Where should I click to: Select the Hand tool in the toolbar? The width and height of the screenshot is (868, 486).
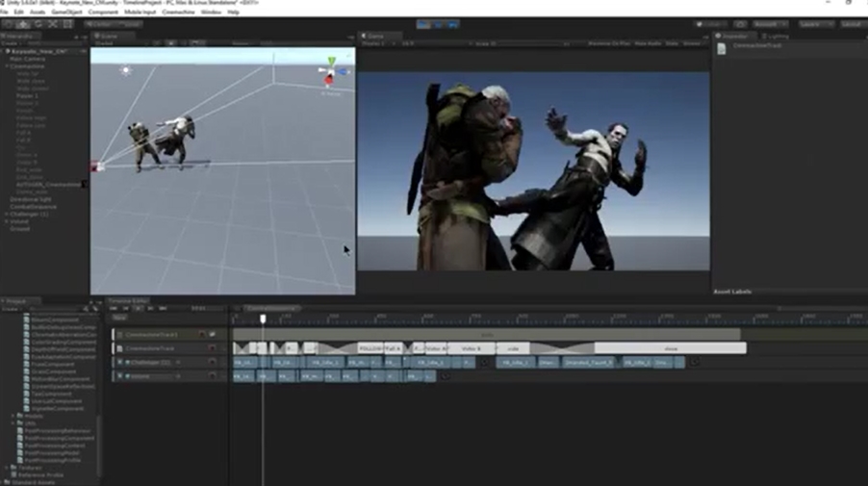[9, 24]
